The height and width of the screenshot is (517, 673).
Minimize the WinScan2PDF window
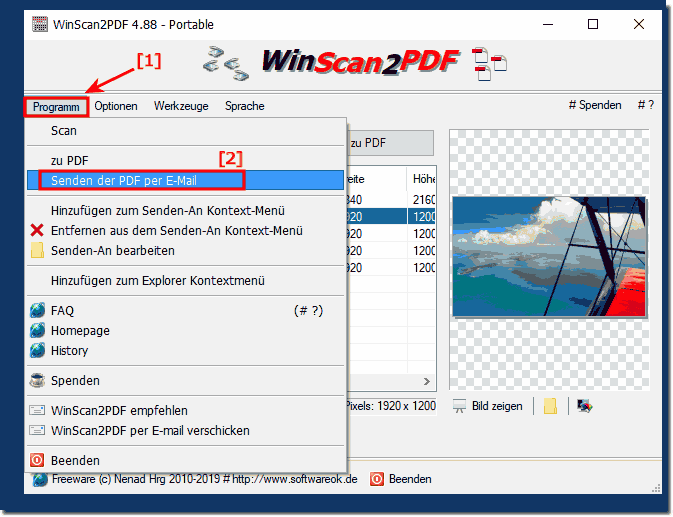coord(548,24)
